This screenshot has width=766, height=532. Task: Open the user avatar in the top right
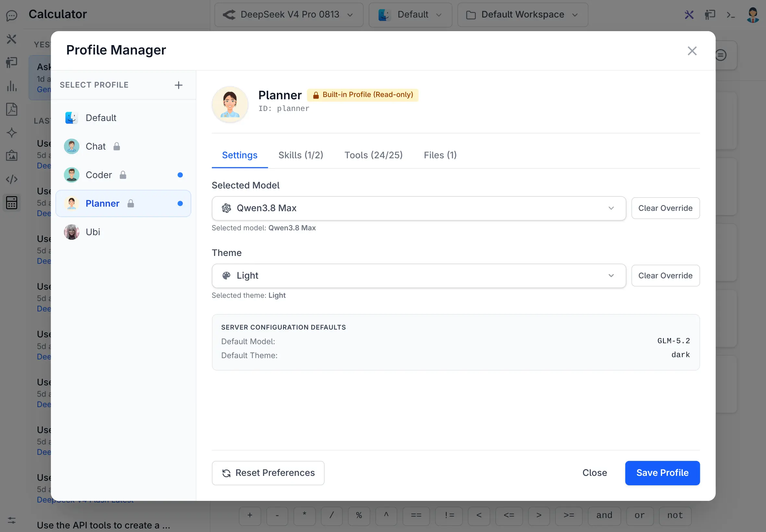(x=753, y=15)
